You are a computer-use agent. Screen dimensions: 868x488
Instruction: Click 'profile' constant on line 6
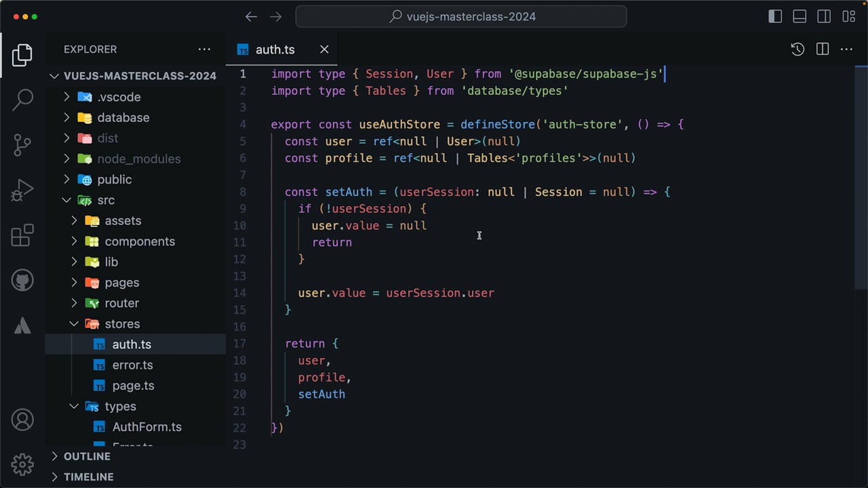point(349,158)
